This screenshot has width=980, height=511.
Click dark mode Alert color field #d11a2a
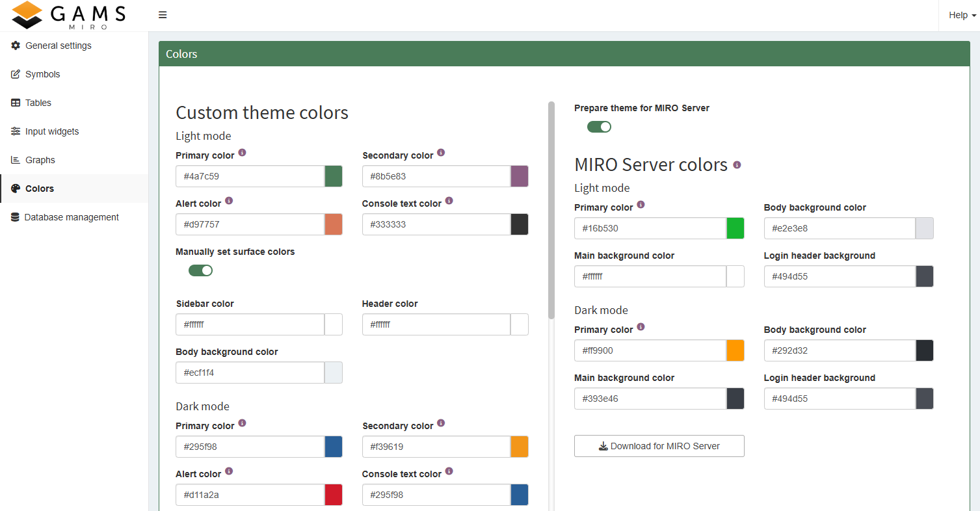250,495
